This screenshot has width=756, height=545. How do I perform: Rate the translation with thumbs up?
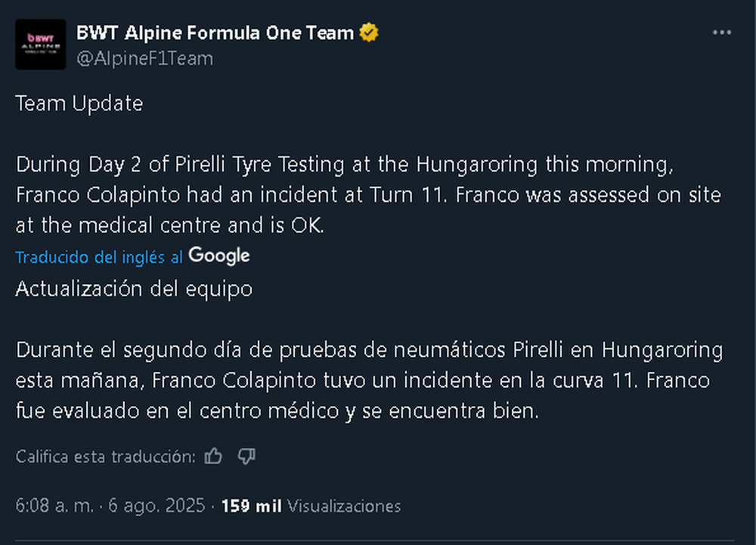pyautogui.click(x=213, y=456)
